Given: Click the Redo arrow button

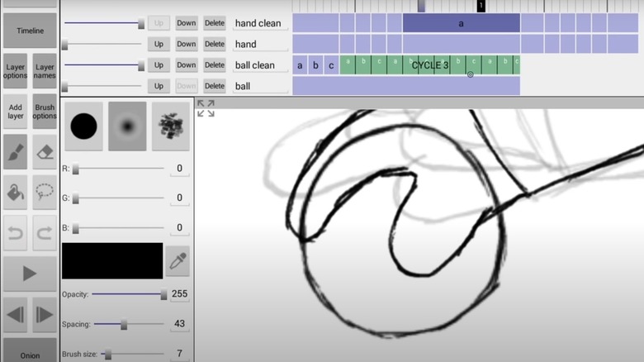Looking at the screenshot, I should coord(45,233).
